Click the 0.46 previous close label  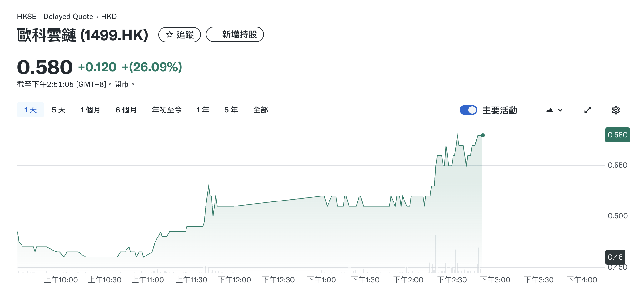[615, 257]
